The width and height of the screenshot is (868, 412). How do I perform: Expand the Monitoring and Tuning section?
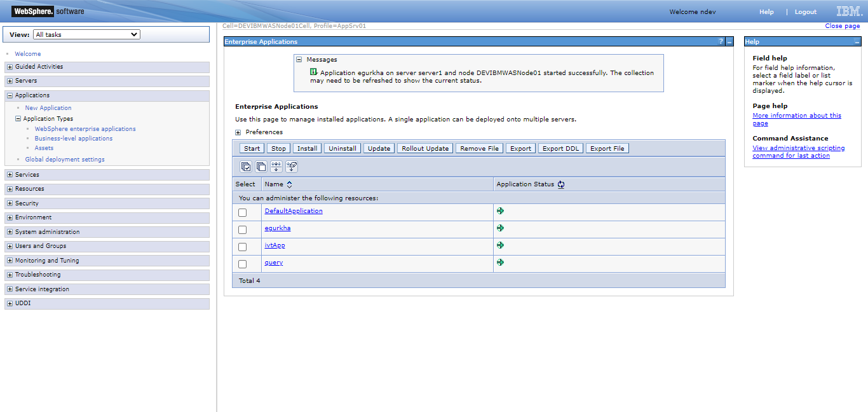pos(10,261)
